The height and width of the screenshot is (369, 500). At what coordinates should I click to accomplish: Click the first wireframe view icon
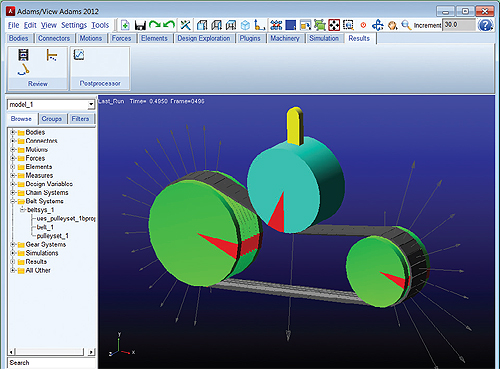202,25
